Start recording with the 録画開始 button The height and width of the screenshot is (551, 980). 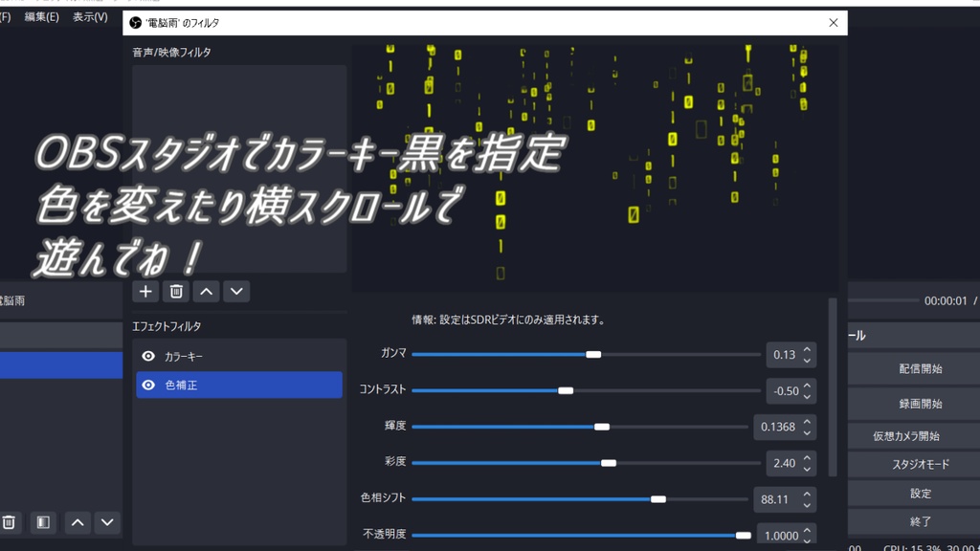click(920, 403)
